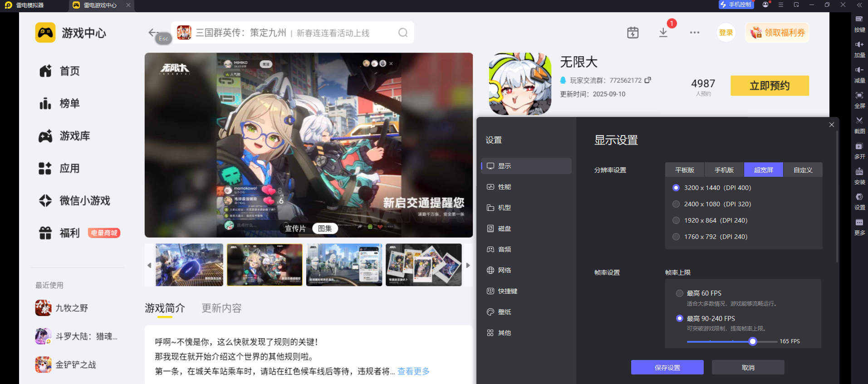Go back using the arrow icon
This screenshot has height=384, width=868.
(x=153, y=33)
